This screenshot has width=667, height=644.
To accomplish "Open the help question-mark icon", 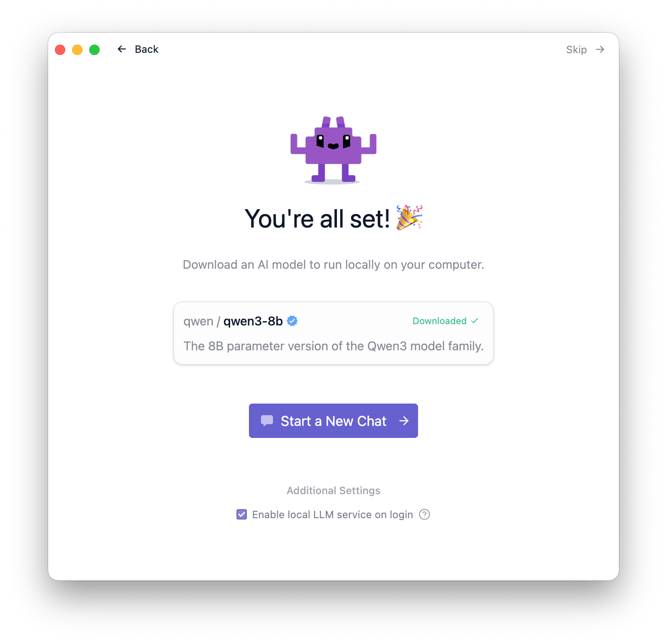I will click(x=424, y=514).
